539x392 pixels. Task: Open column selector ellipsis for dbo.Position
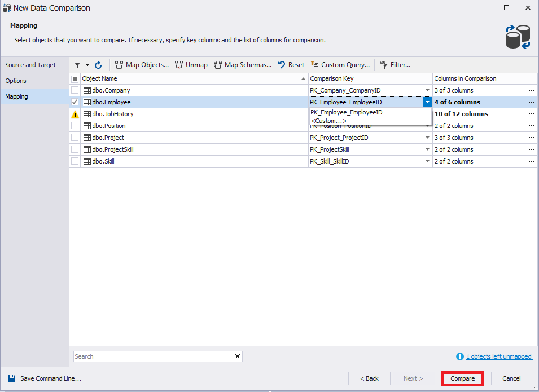point(532,126)
